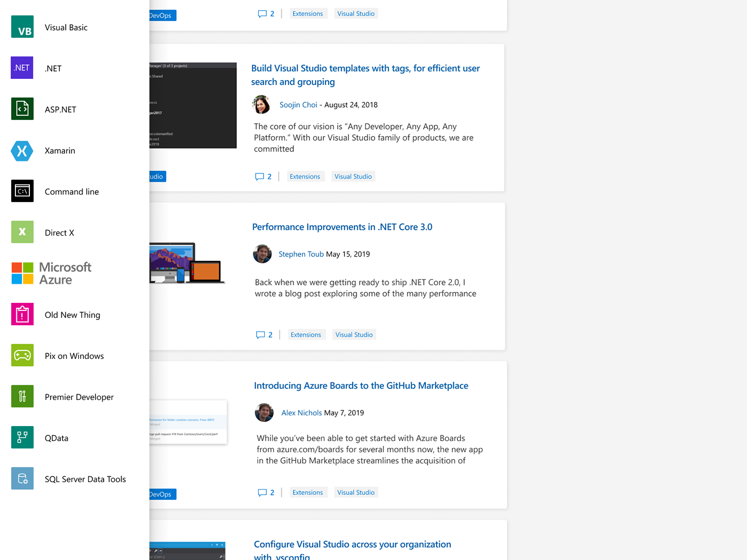The image size is (747, 560).
Task: Click comment count 2 on Stephen Toub post
Action: [x=271, y=335]
